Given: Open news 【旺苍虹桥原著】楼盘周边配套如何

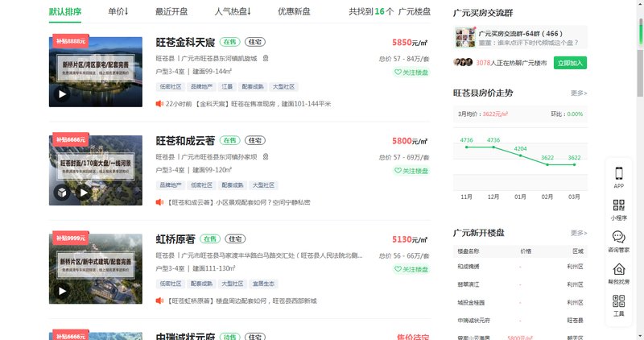Looking at the screenshot, I should pos(242,301).
